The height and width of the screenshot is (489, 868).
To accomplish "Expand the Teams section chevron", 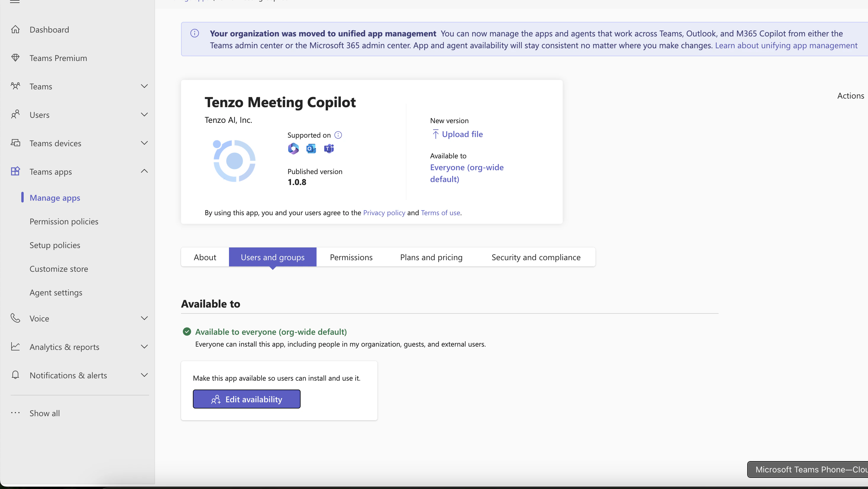I will (x=144, y=86).
